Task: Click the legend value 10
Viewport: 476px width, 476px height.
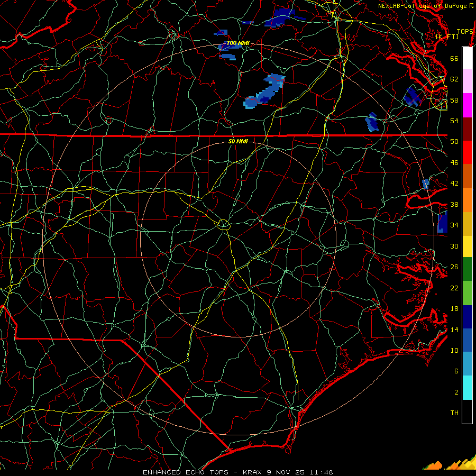Action: point(454,350)
